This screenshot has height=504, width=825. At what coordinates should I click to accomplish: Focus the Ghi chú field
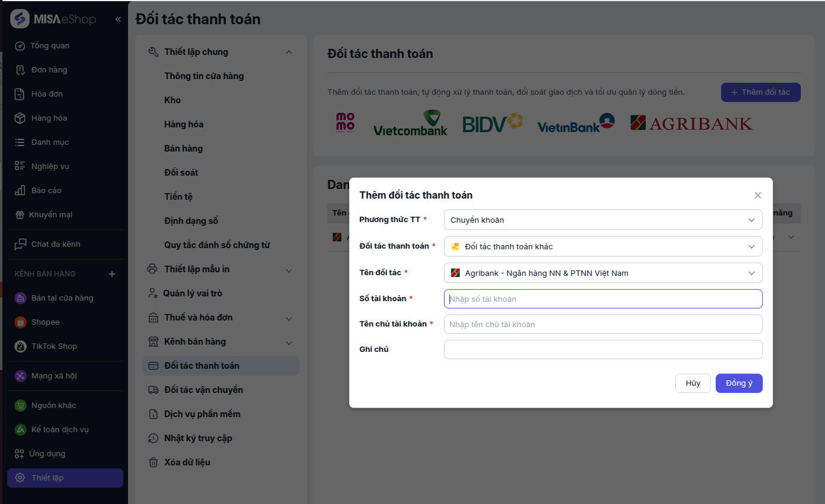click(603, 349)
